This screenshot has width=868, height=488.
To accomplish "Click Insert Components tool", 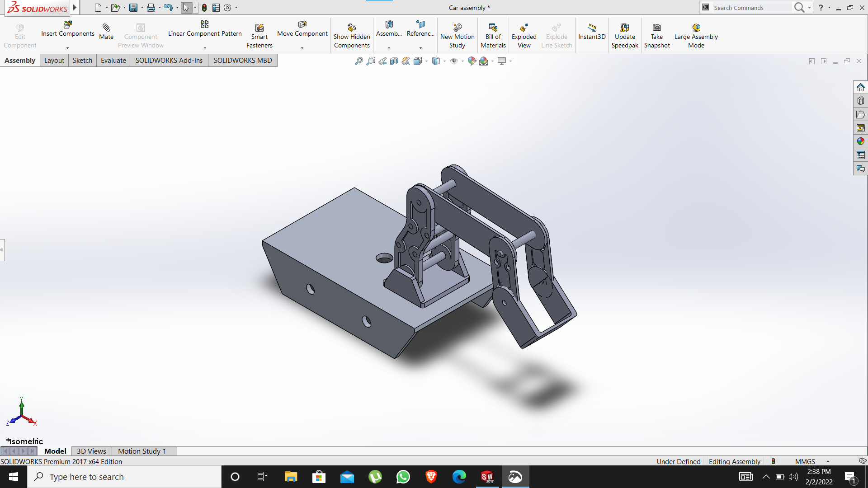I will (x=68, y=29).
